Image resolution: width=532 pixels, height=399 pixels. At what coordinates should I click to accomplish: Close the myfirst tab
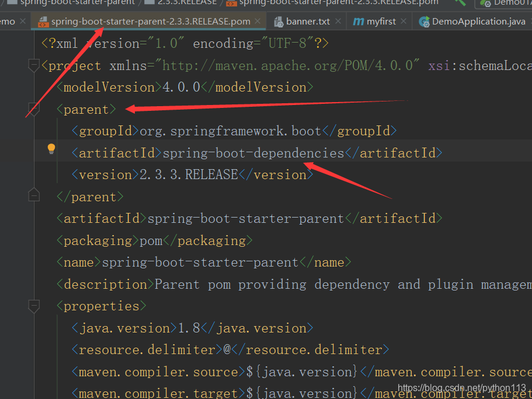[x=404, y=21]
